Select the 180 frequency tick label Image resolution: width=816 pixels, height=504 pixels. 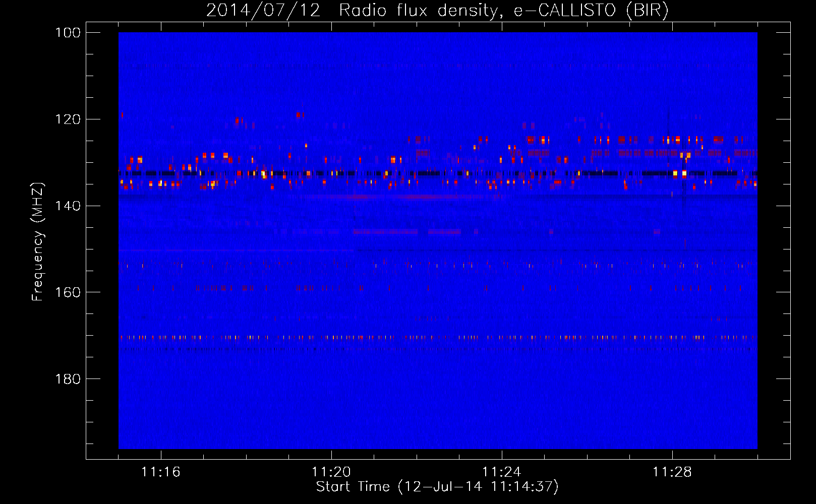click(x=67, y=379)
